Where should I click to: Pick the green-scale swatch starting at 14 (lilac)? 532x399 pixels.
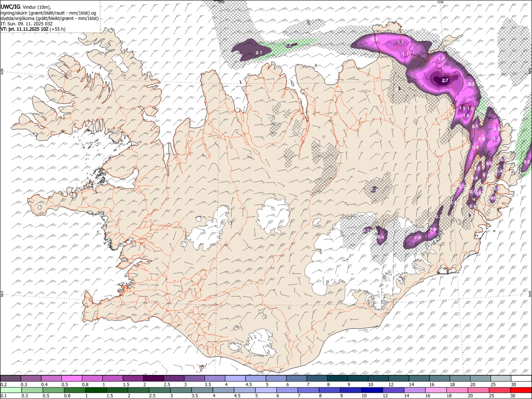(x=414, y=390)
